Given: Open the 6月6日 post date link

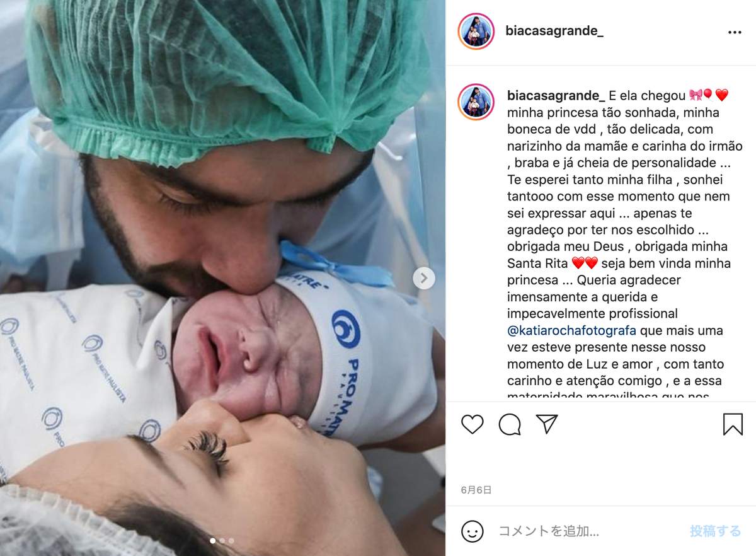Looking at the screenshot, I should tap(476, 489).
